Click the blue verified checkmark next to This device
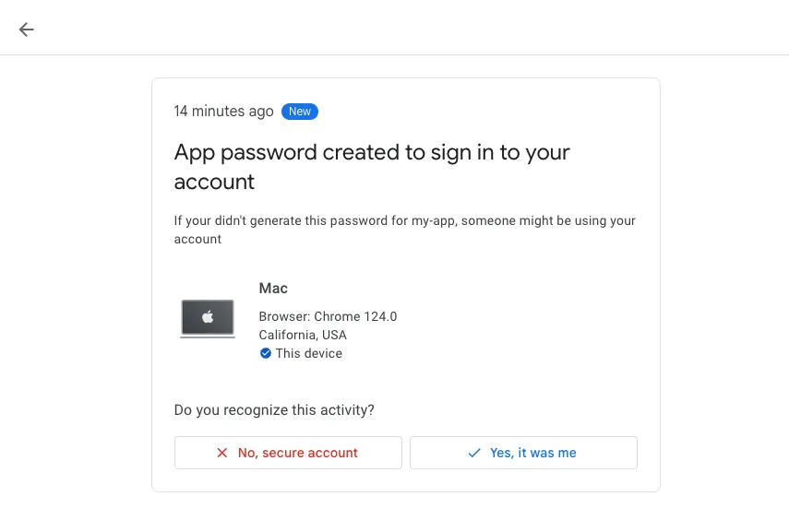789x532 pixels. 266,353
